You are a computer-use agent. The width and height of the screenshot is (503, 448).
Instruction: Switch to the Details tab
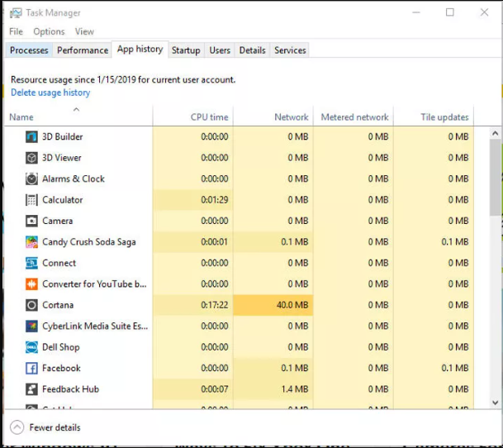[253, 50]
